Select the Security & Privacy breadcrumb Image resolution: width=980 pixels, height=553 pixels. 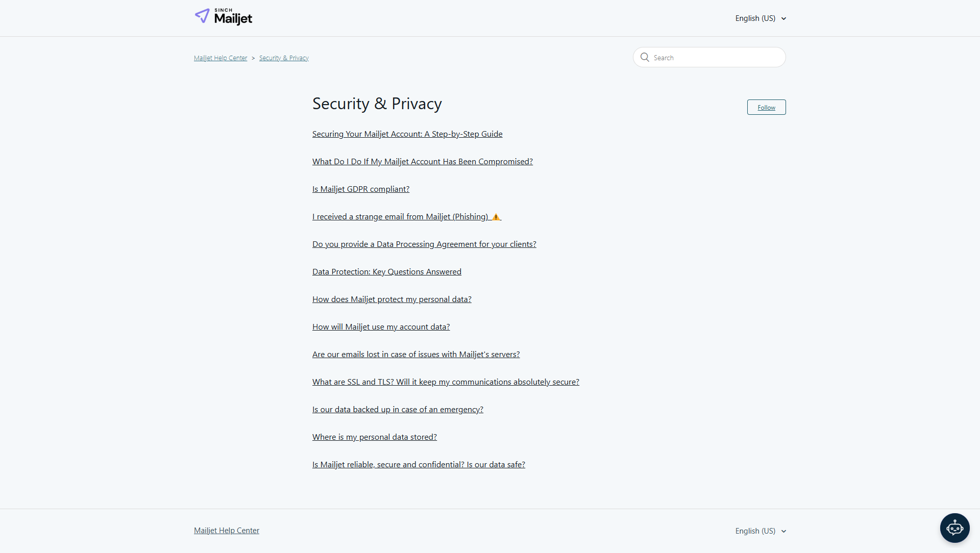(x=284, y=58)
